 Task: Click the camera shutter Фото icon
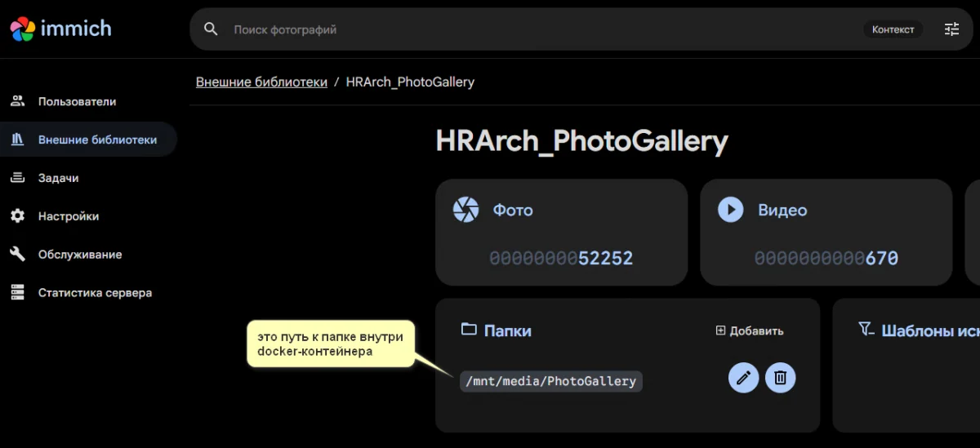[x=465, y=210]
